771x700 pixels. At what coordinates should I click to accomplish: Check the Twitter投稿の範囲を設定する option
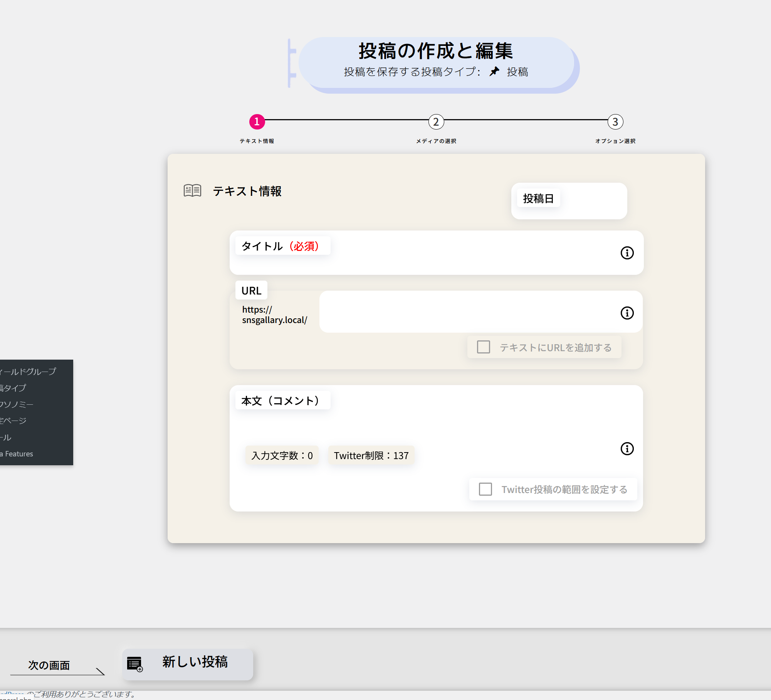click(x=485, y=489)
